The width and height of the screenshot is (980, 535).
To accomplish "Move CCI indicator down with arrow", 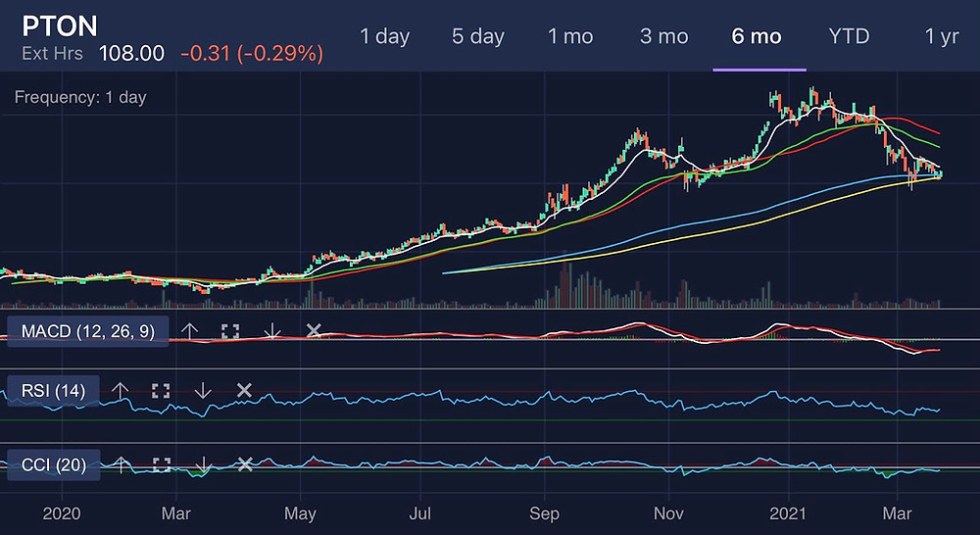I will (204, 464).
